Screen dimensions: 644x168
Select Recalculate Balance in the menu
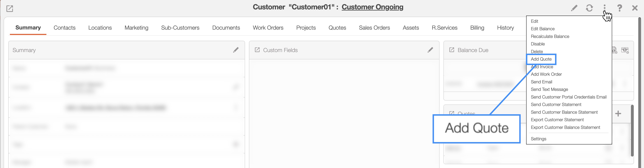(550, 36)
